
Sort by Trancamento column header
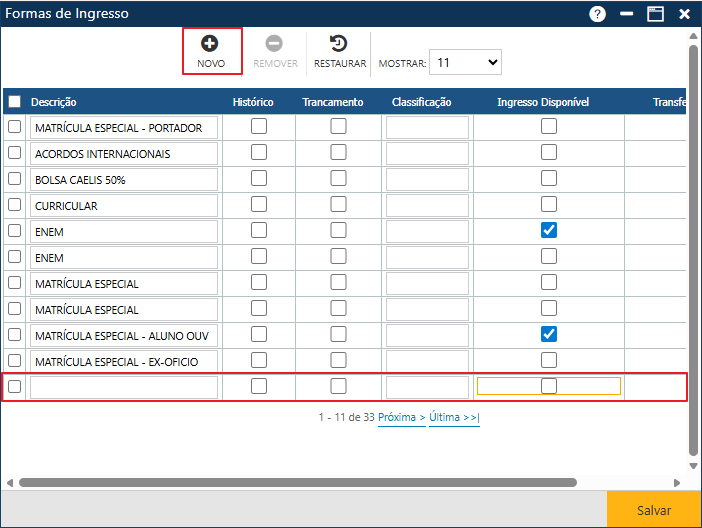[333, 102]
